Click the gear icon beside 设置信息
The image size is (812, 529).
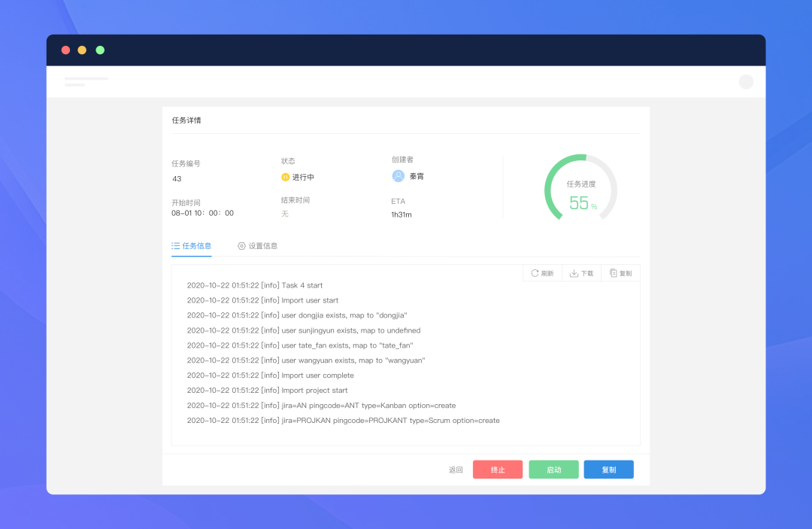(241, 245)
